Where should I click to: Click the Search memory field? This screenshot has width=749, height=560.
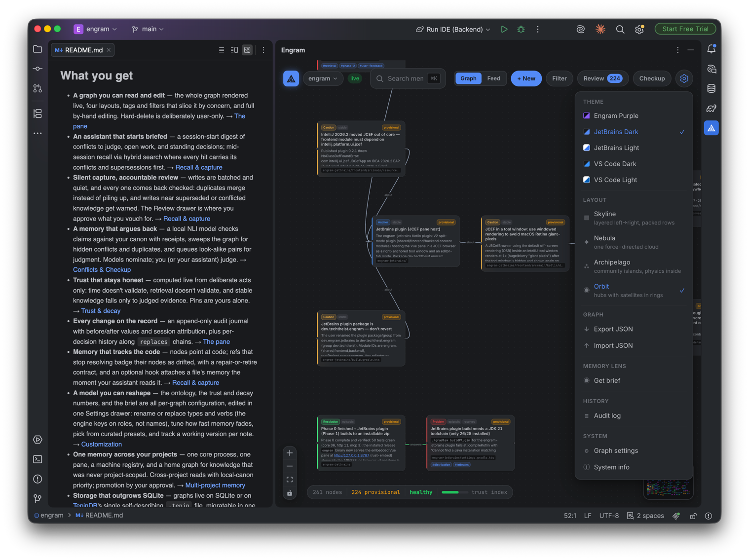tap(408, 78)
